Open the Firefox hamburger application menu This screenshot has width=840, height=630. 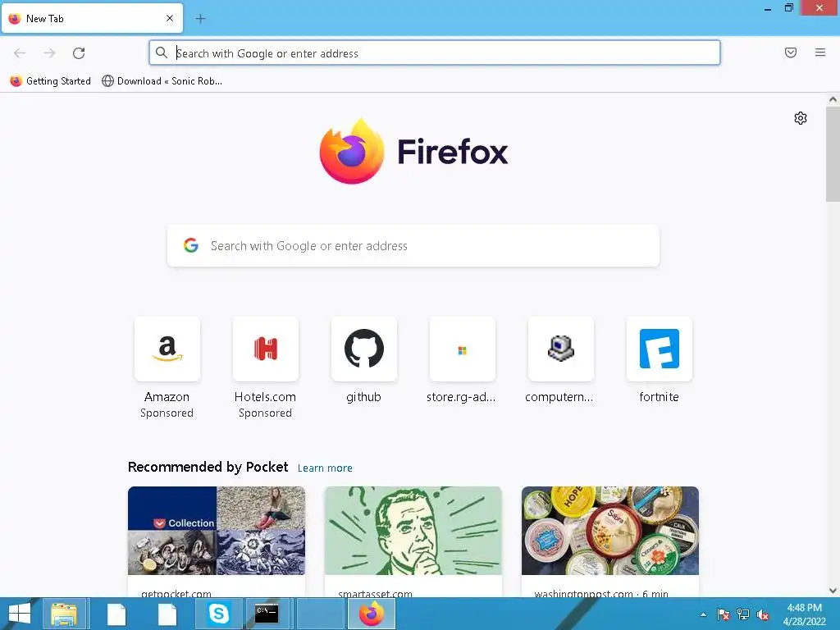pyautogui.click(x=820, y=52)
